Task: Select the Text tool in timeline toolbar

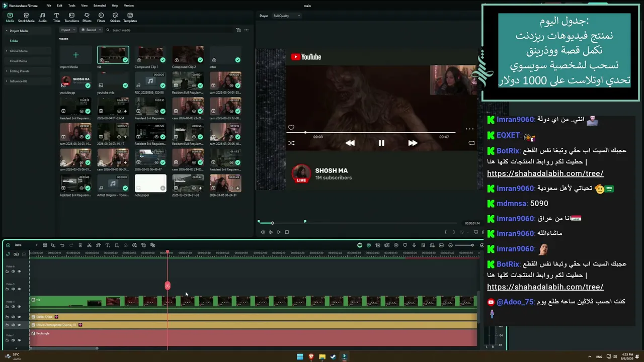Action: point(107,245)
